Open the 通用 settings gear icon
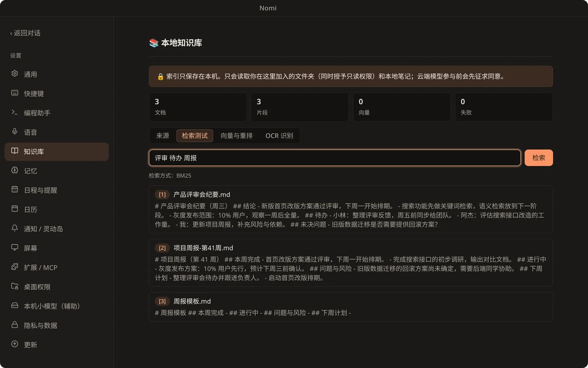Viewport: 588px width, 368px height. pos(15,74)
